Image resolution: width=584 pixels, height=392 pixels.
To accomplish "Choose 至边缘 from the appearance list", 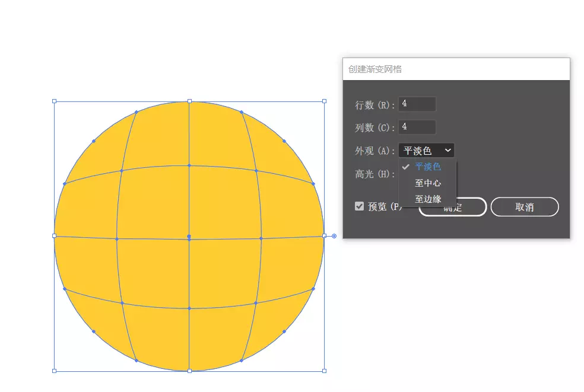I will (x=427, y=199).
